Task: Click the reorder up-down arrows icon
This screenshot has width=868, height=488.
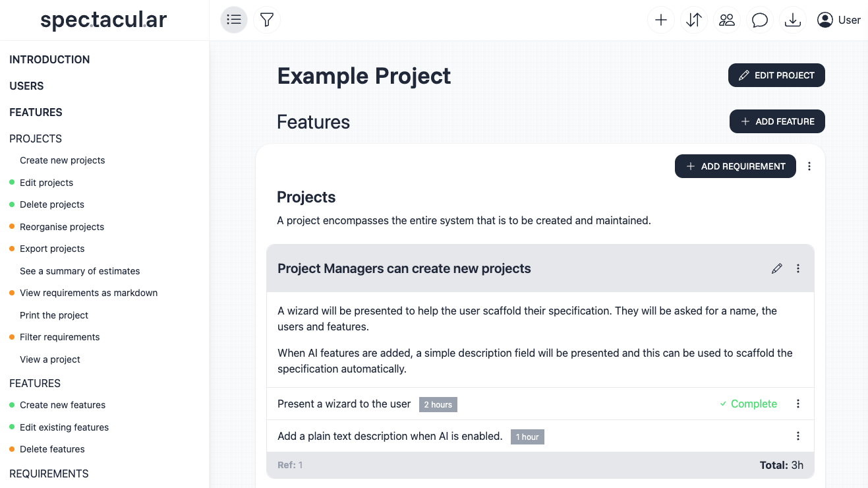Action: click(694, 20)
